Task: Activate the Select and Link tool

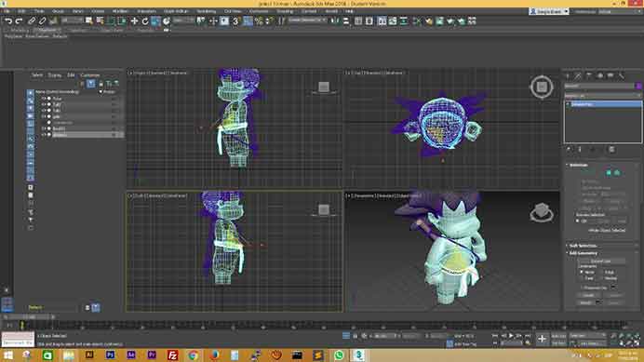Action: tap(32, 21)
